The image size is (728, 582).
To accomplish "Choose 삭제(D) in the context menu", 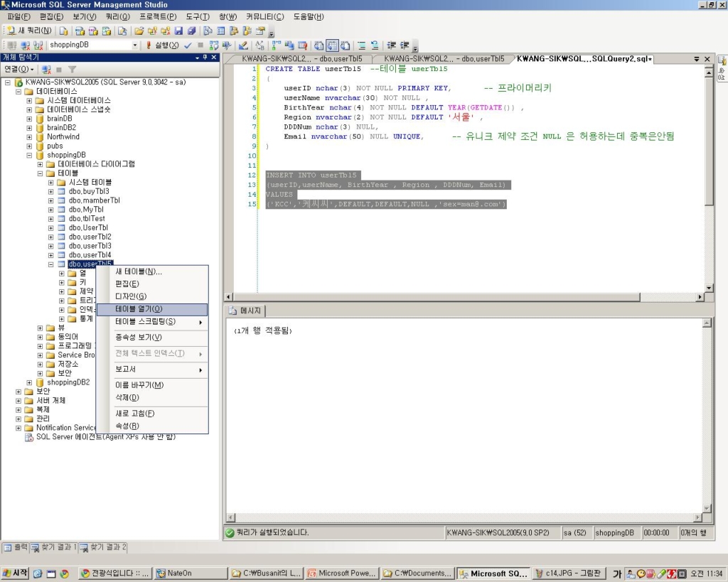I will 152,397.
